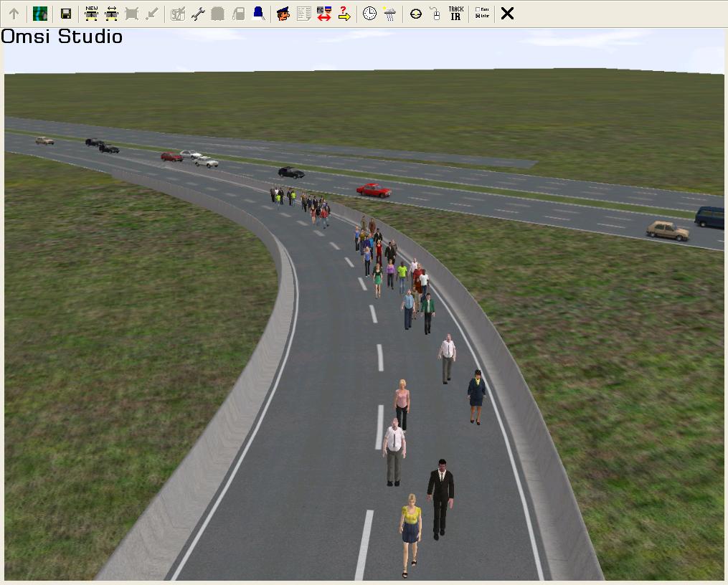This screenshot has width=728, height=585.
Task: Click the red car on the highway
Action: click(374, 190)
